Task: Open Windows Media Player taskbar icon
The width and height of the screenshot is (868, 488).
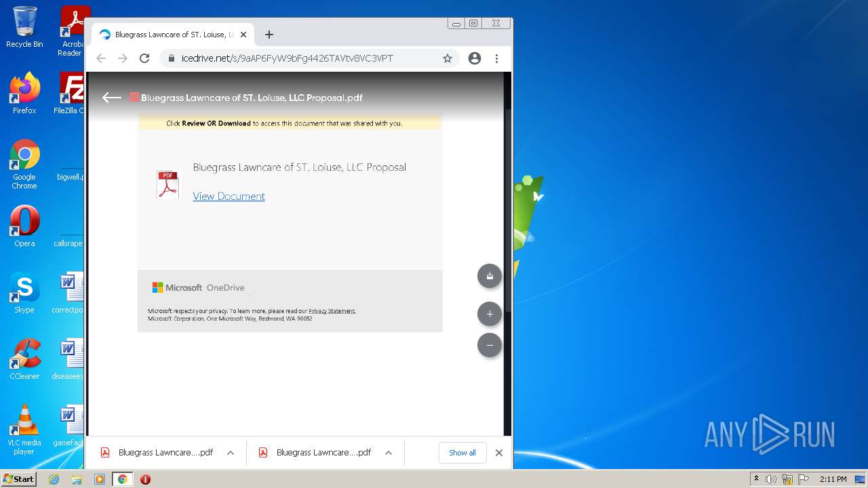Action: (x=99, y=479)
